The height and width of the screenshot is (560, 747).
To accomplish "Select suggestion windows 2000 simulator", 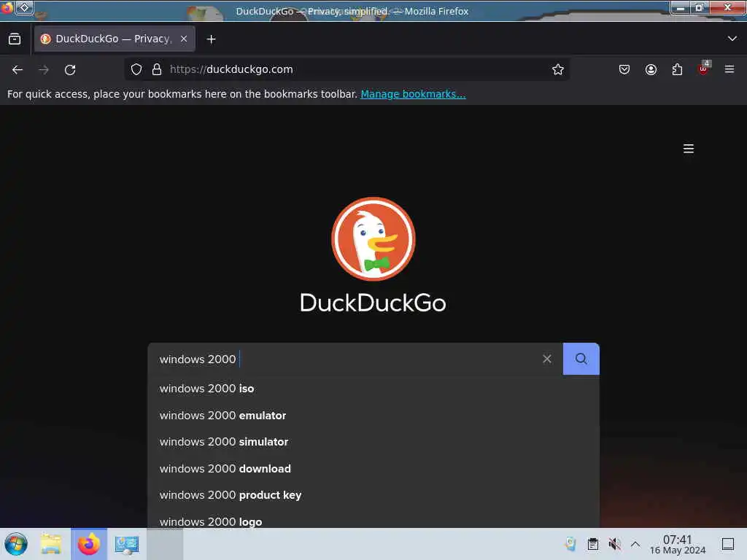I will (373, 442).
